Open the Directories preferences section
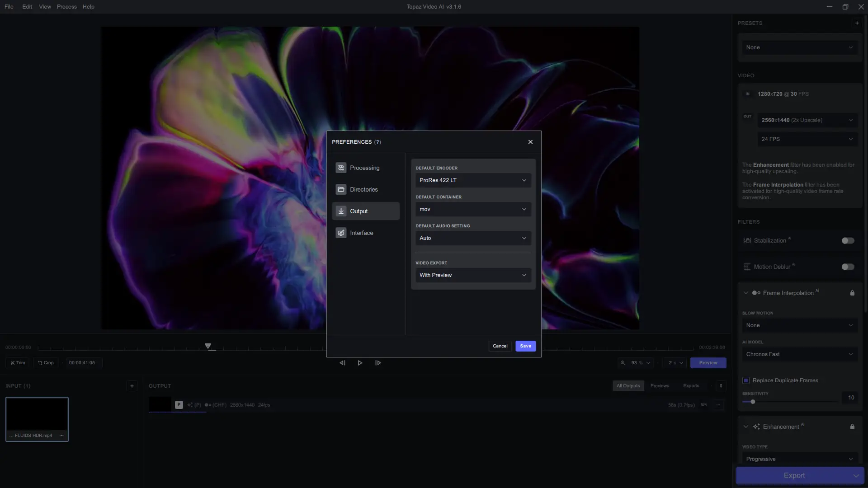Viewport: 868px width, 488px height. click(x=364, y=189)
